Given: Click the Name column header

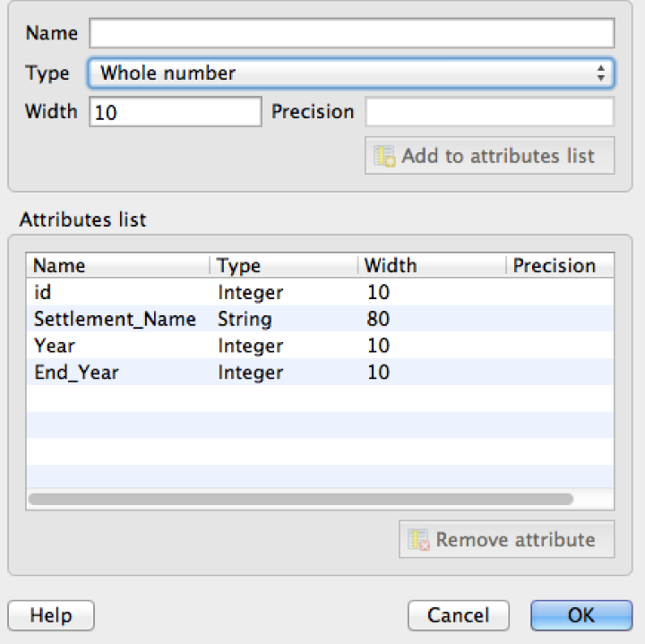Looking at the screenshot, I should tap(118, 265).
